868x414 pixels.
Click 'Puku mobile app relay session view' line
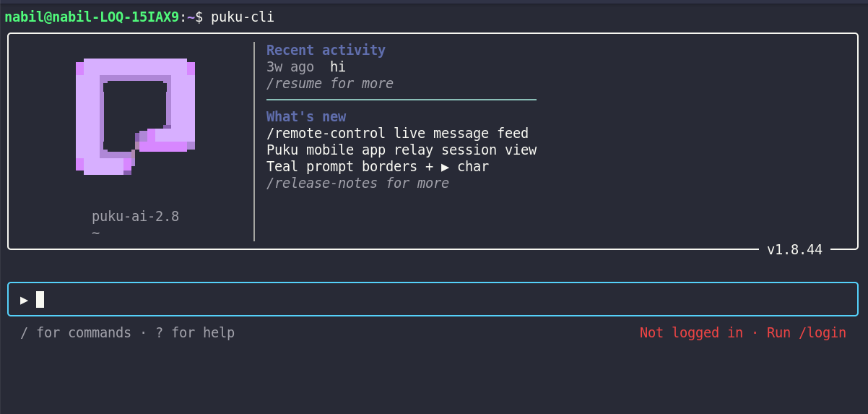tap(402, 150)
